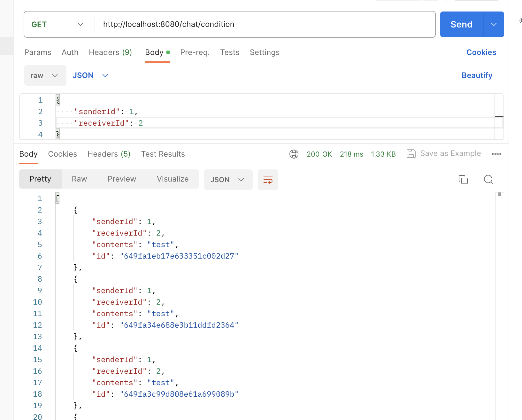Open the Tests tab
522x420 pixels.
pyautogui.click(x=230, y=52)
